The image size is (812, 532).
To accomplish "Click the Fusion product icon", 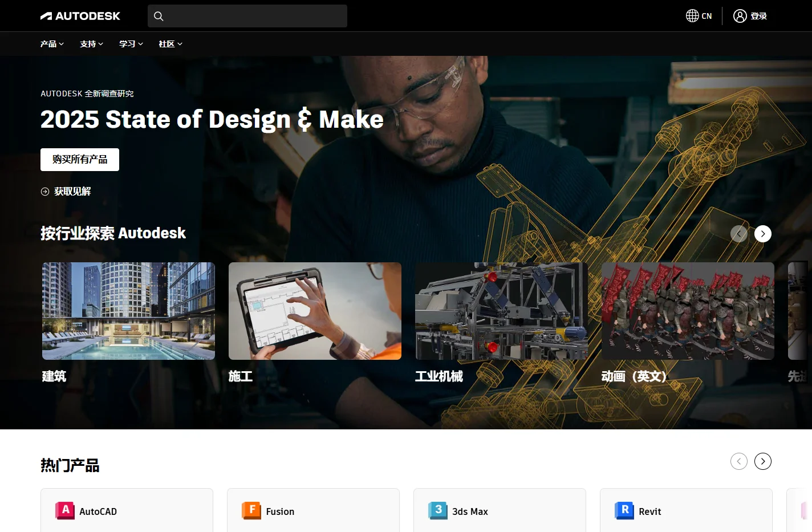I will click(x=251, y=510).
